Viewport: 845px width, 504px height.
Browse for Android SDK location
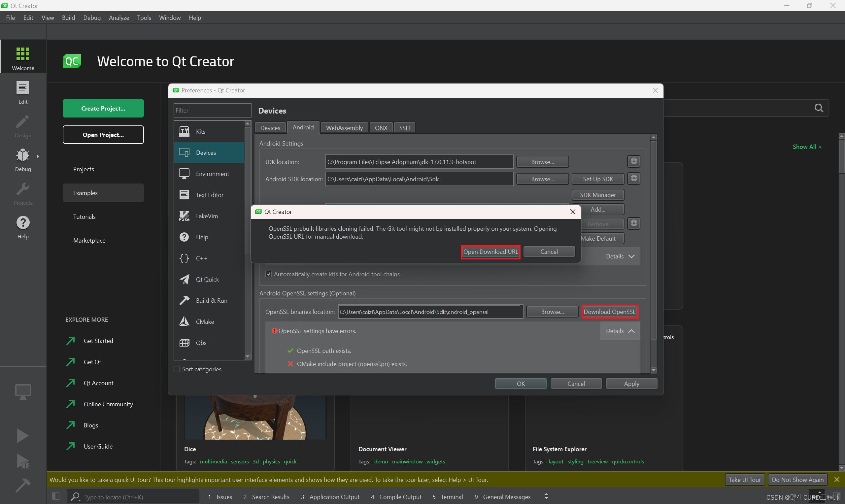542,179
